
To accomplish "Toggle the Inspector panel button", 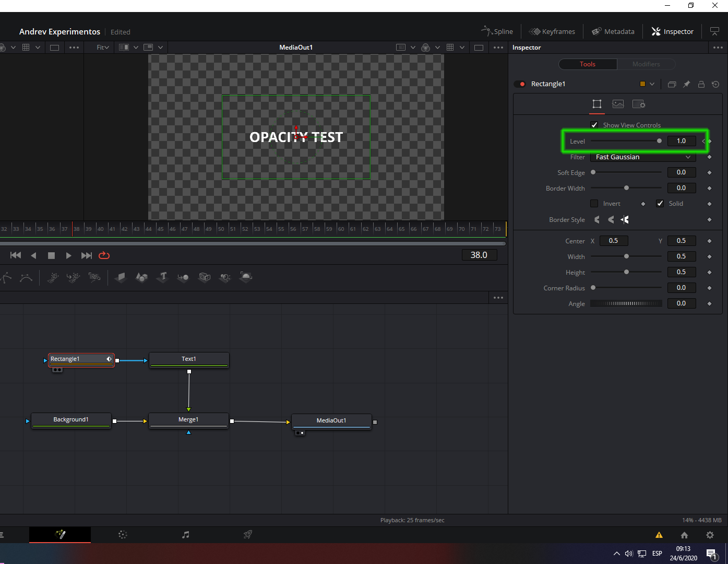I will 673,31.
